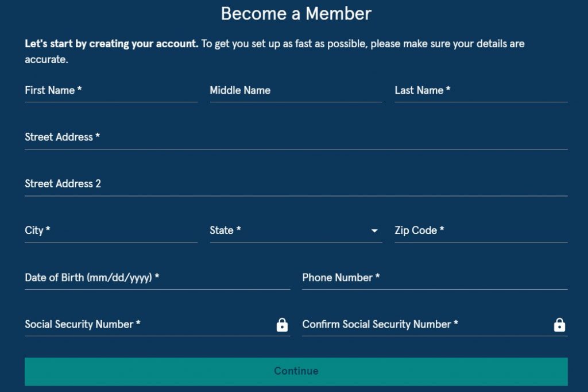The height and width of the screenshot is (392, 588).
Task: Focus the First Name input field
Action: [111, 90]
